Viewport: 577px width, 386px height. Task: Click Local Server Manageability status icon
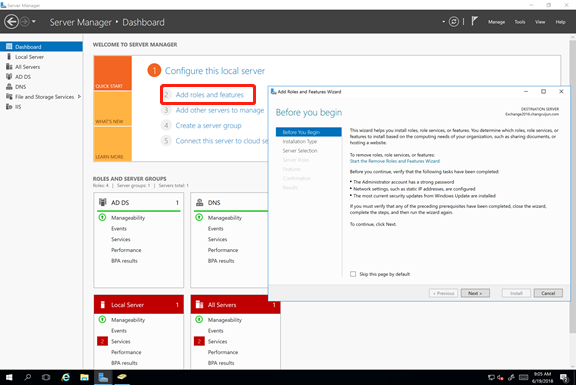pyautogui.click(x=102, y=319)
